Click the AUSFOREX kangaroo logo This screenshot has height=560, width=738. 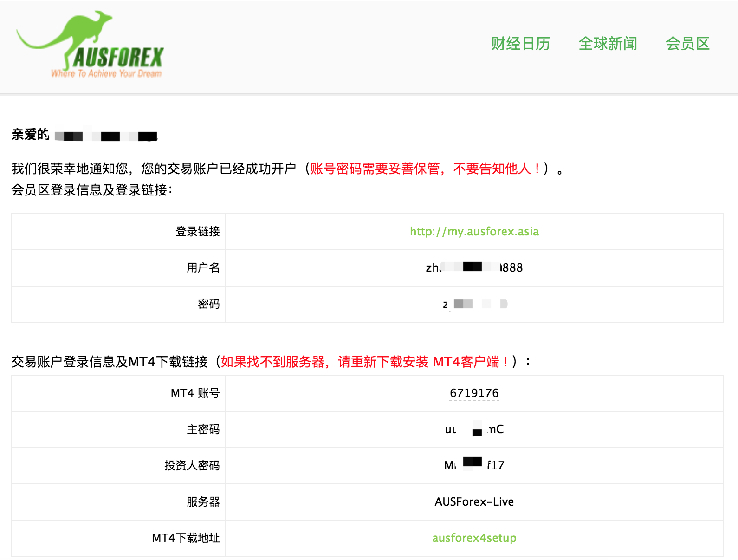[90, 44]
